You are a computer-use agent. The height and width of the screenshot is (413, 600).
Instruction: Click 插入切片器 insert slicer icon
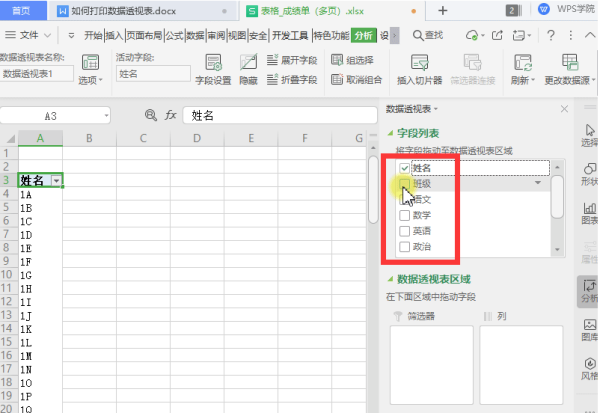click(419, 62)
